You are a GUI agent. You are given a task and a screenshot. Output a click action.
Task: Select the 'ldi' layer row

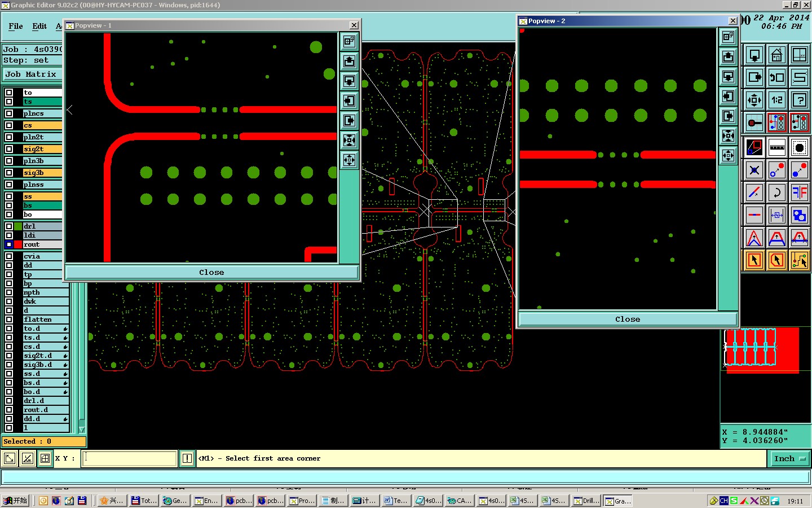[x=42, y=235]
